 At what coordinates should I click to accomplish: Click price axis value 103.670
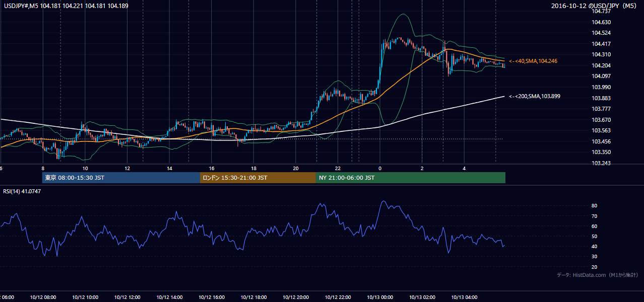[x=601, y=120]
